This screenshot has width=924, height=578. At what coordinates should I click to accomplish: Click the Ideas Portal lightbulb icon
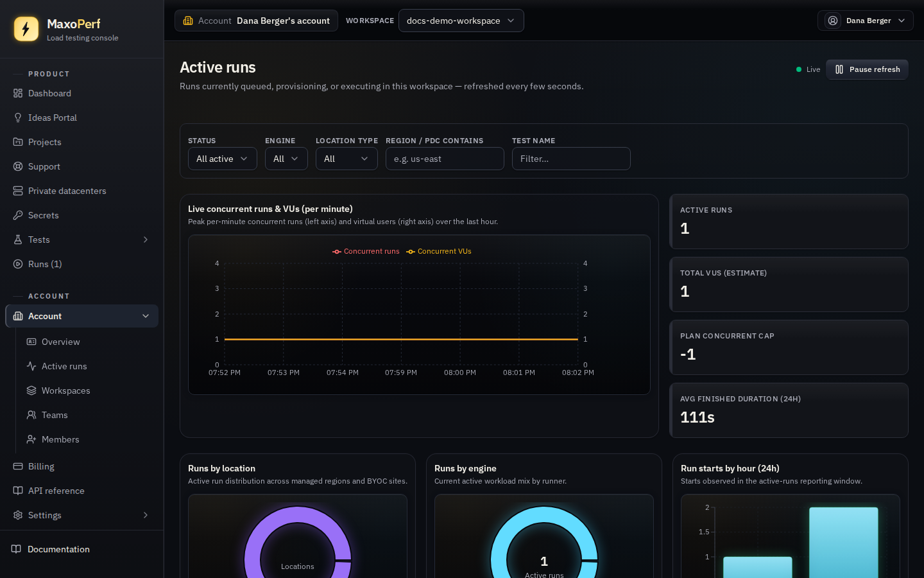(x=18, y=118)
